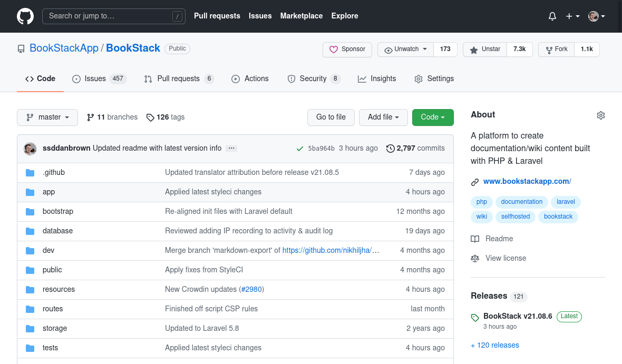Image resolution: width=622 pixels, height=364 pixels.
Task: Focus the Search or jump to field
Action: 114,16
